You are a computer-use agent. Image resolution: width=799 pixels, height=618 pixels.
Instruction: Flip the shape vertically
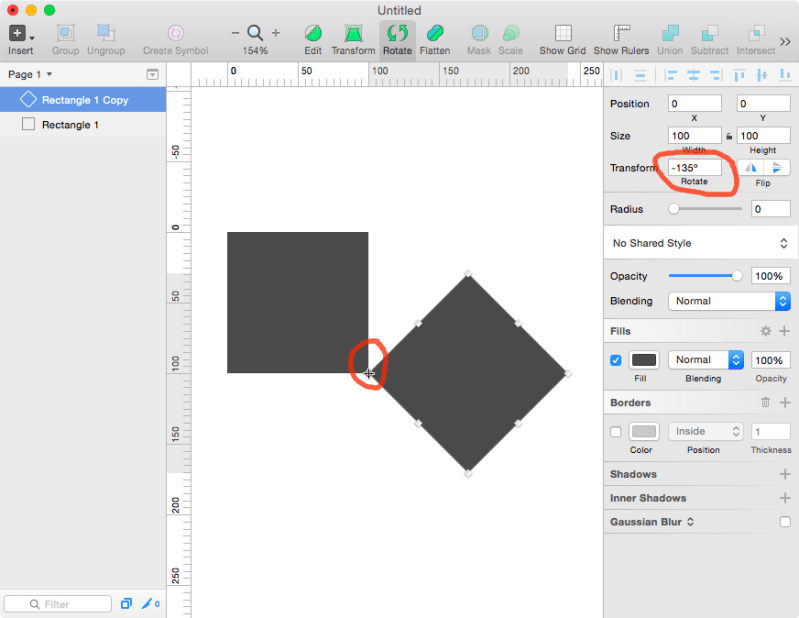coord(777,168)
